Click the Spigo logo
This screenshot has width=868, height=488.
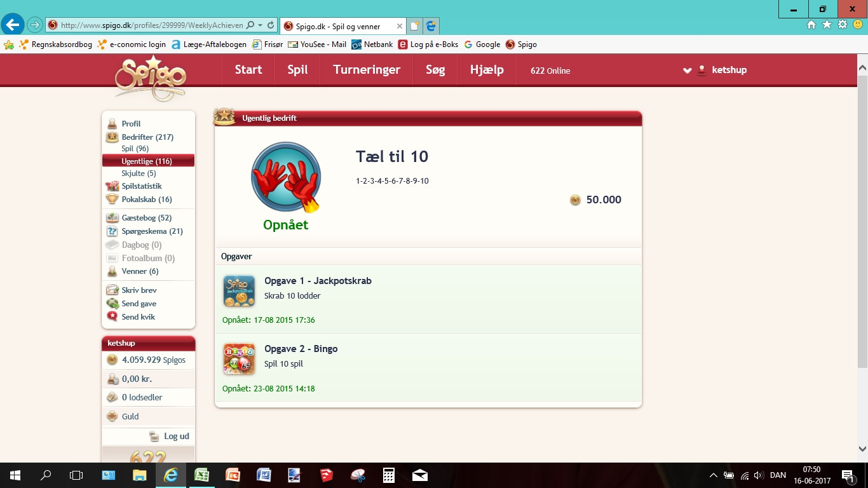coord(151,78)
